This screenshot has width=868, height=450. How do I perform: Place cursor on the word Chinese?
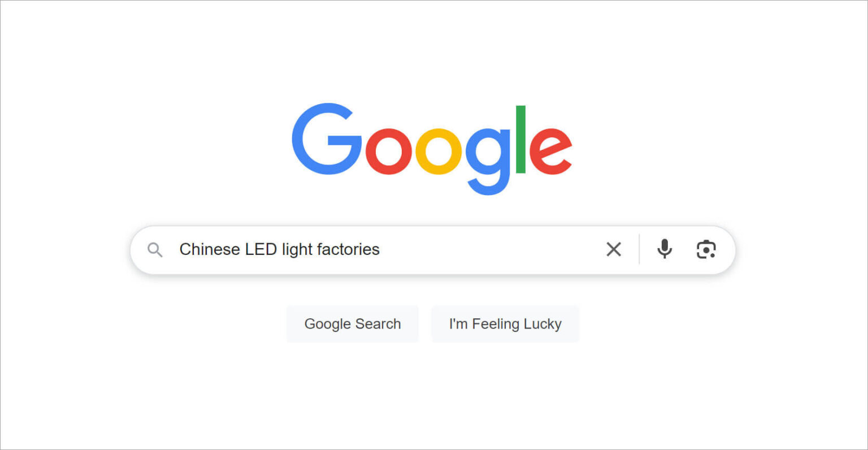[x=210, y=249]
